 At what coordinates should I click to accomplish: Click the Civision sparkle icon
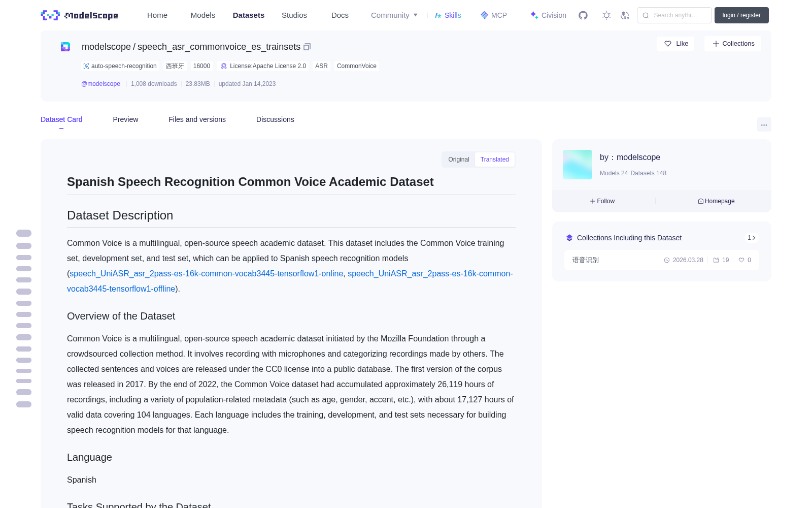(534, 15)
